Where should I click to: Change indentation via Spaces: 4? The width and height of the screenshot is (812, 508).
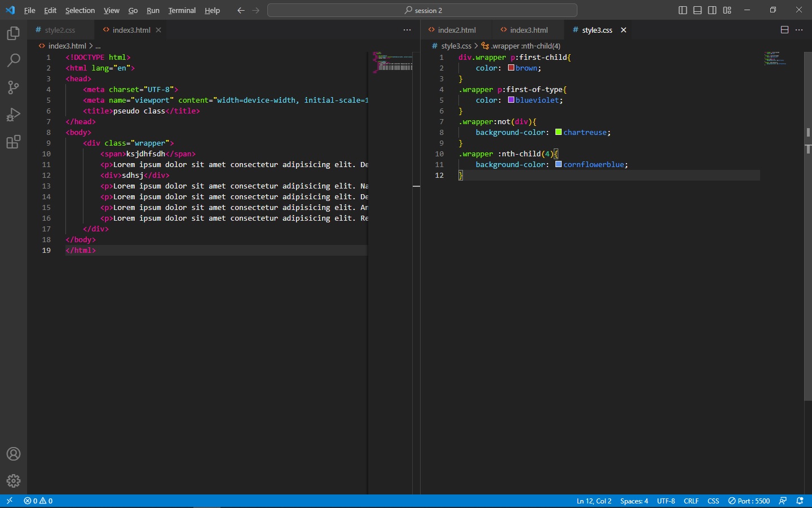tap(634, 501)
